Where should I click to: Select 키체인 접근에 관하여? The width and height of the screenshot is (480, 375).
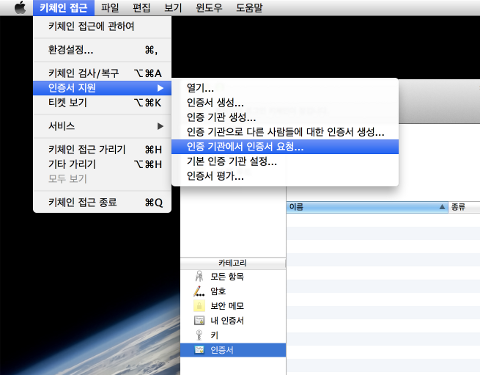102,26
